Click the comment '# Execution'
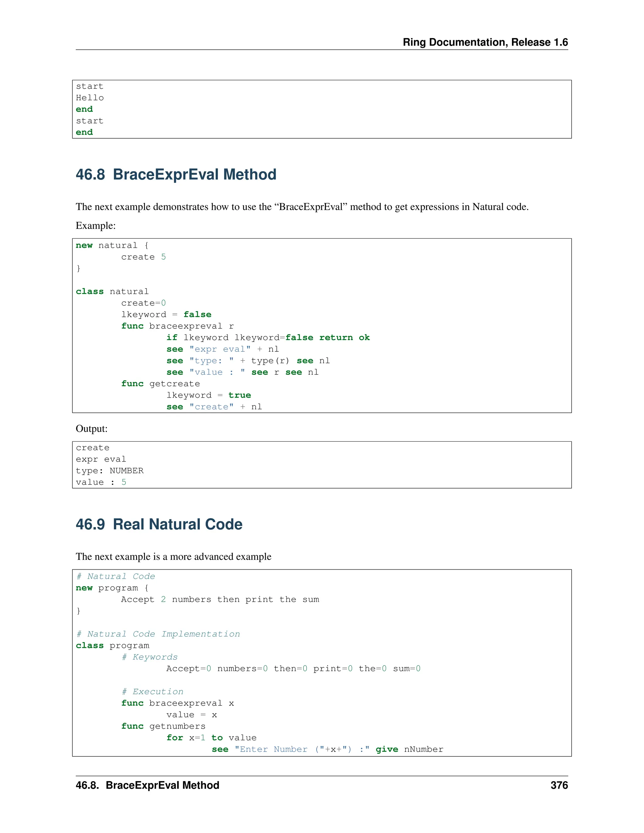The height and width of the screenshot is (833, 644). click(152, 692)
